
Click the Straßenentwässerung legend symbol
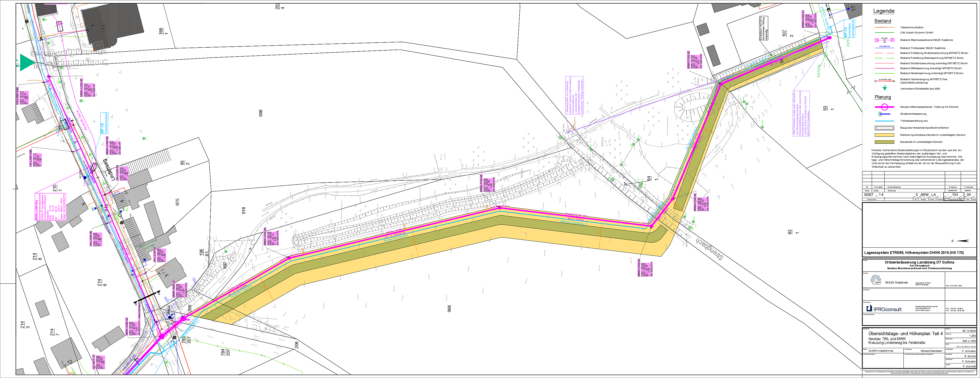tap(885, 114)
